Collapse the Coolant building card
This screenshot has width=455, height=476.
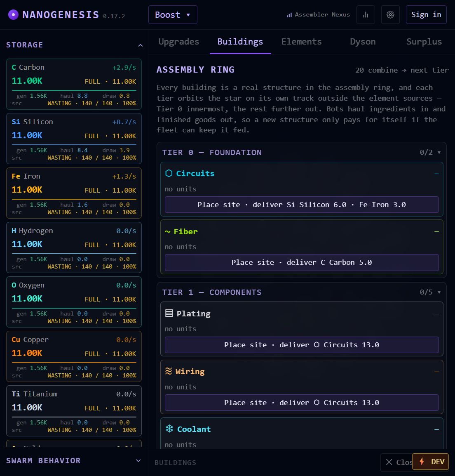click(436, 429)
